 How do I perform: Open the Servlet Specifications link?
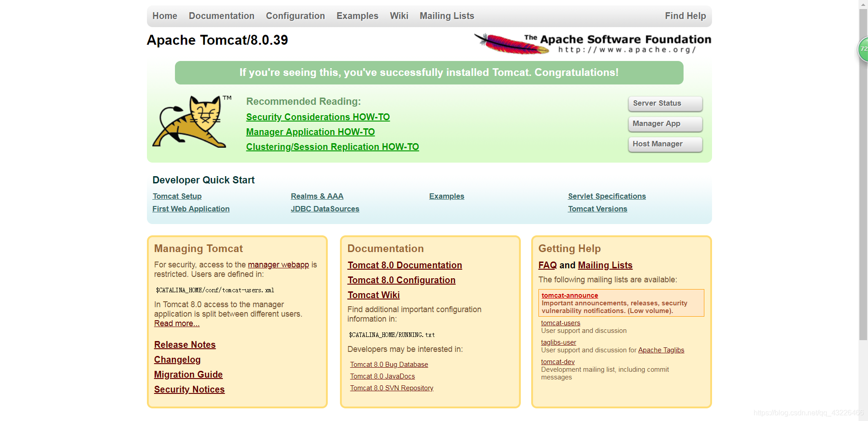[x=607, y=196]
